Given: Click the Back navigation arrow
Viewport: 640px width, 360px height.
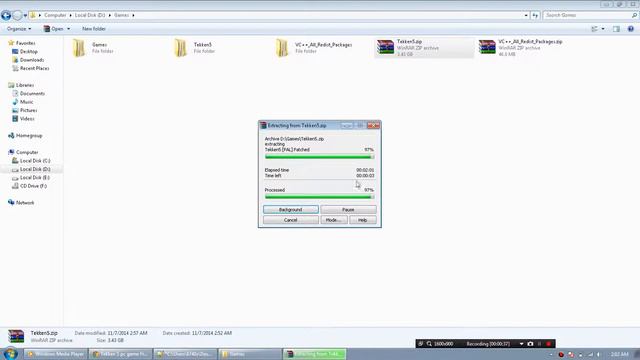Looking at the screenshot, I should (x=6, y=16).
